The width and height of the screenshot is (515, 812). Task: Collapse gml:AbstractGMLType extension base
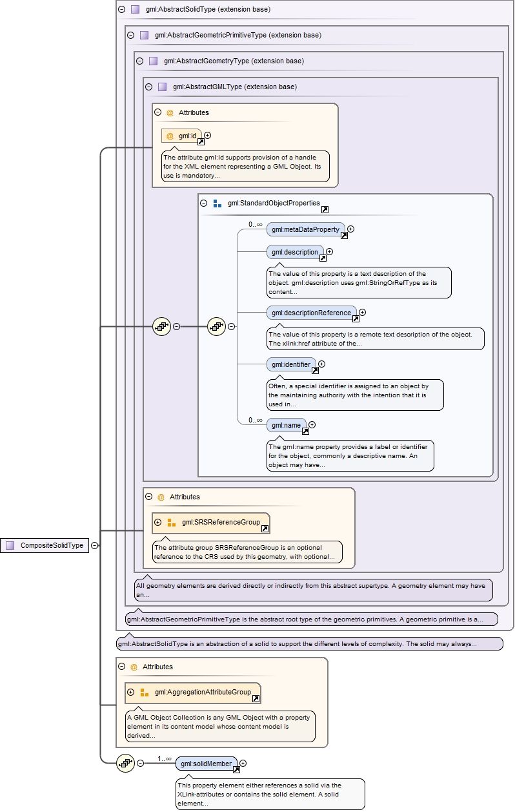pos(148,87)
